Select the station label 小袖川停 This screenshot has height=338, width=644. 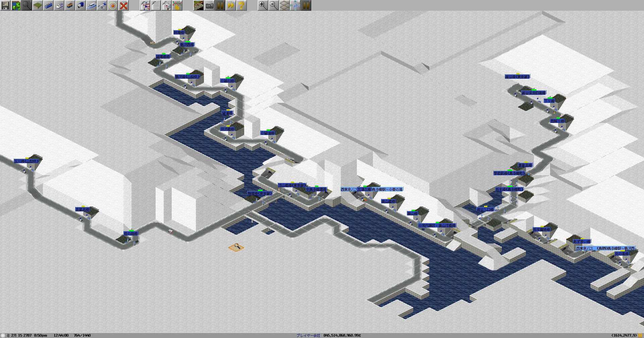tap(227, 81)
